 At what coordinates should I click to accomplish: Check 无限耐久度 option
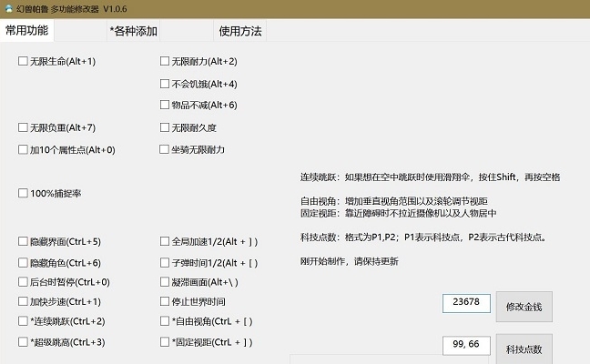point(165,127)
